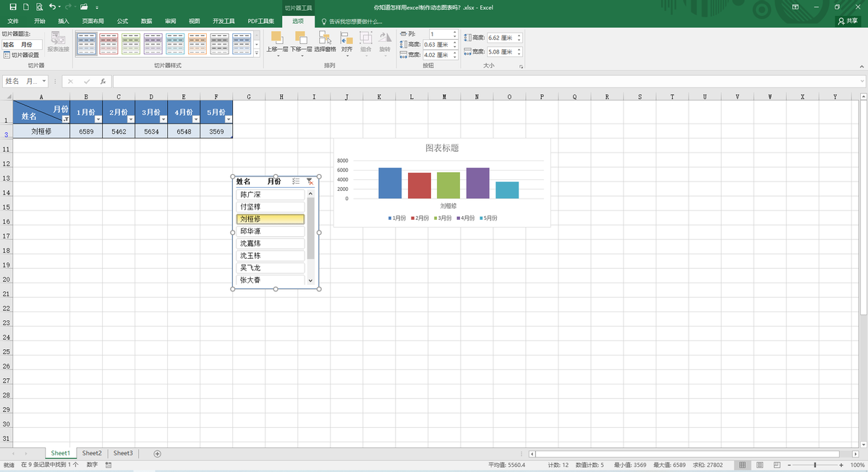Open filter dropdown for 3月份 column
The width and height of the screenshot is (868, 472).
(x=163, y=119)
